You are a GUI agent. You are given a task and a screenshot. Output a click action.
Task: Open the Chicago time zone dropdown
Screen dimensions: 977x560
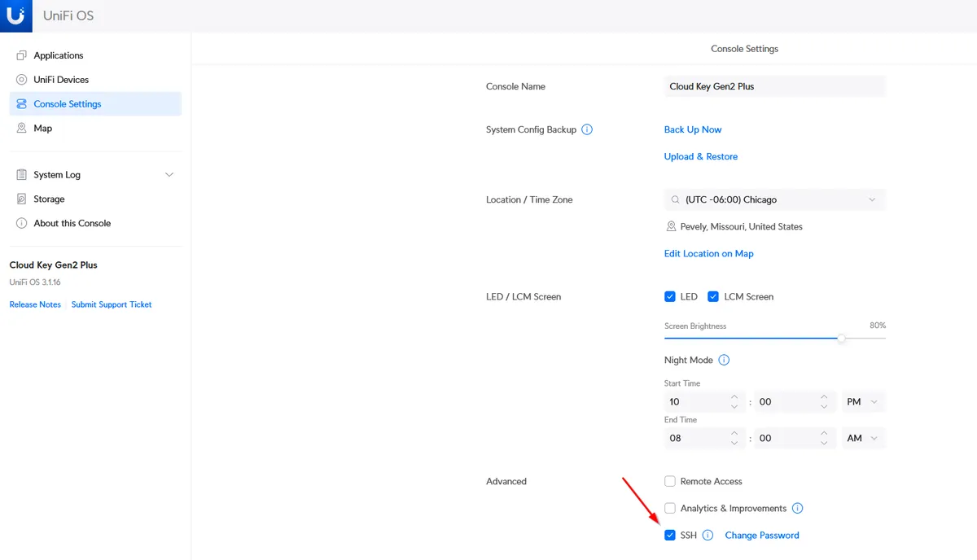[x=775, y=199]
